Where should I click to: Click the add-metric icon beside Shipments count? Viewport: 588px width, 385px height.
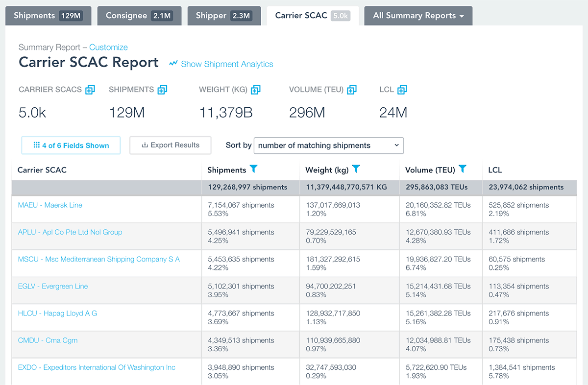pos(163,90)
